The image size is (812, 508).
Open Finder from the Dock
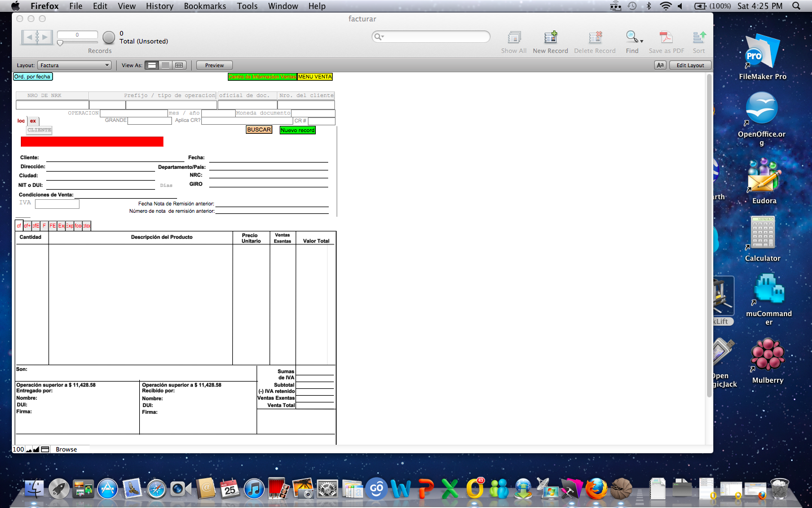tap(34, 489)
